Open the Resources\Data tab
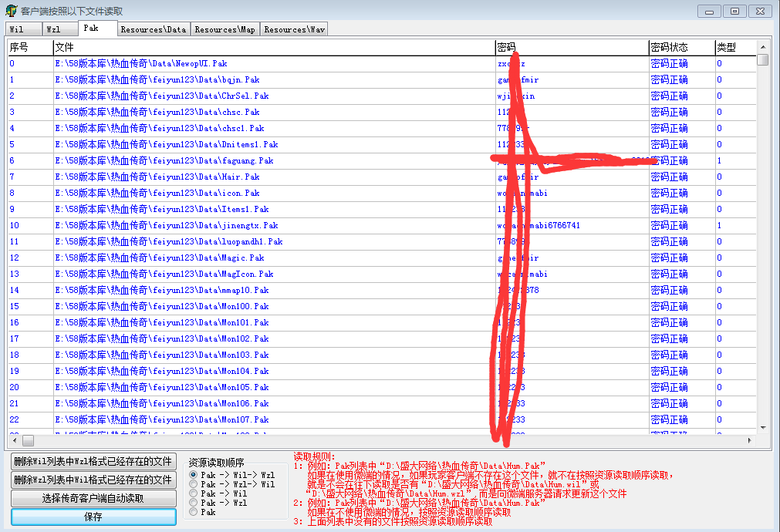Image resolution: width=780 pixels, height=532 pixels. (x=154, y=29)
